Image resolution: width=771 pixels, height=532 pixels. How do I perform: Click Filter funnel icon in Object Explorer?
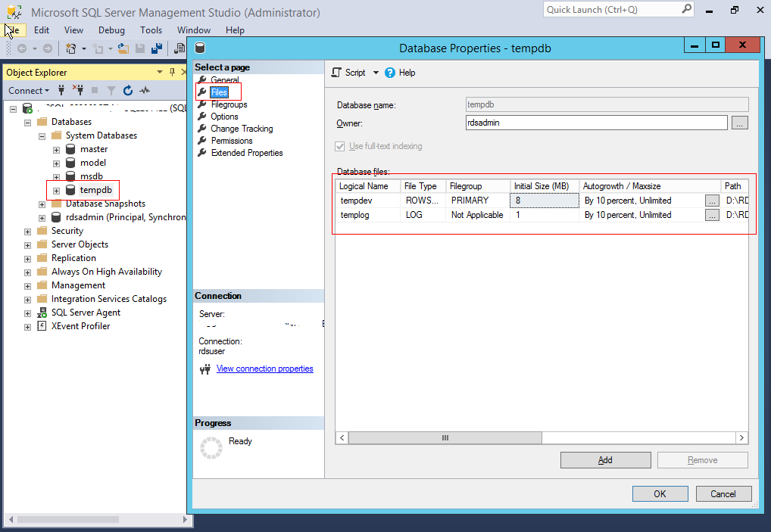coord(111,90)
